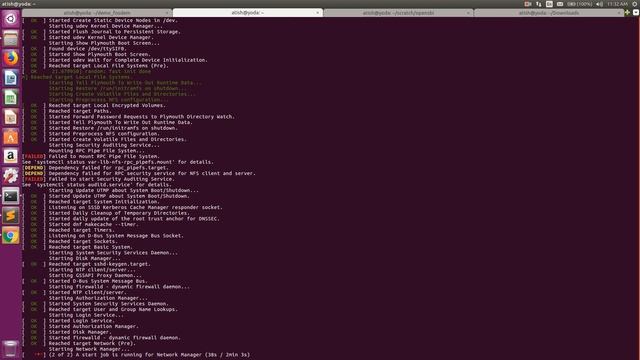Viewport: 640px width, 360px height.
Task: Switch to the ~/scratch/opensbi terminal tab
Action: pos(398,13)
